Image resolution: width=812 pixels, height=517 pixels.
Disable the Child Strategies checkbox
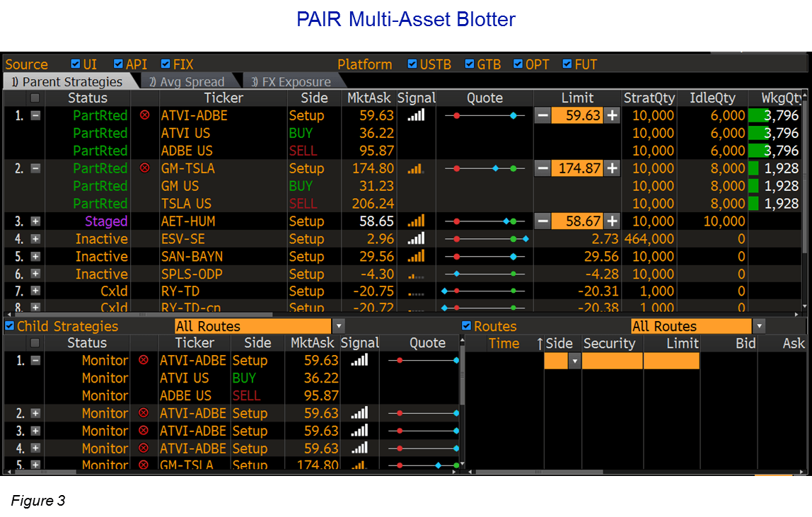tap(10, 326)
